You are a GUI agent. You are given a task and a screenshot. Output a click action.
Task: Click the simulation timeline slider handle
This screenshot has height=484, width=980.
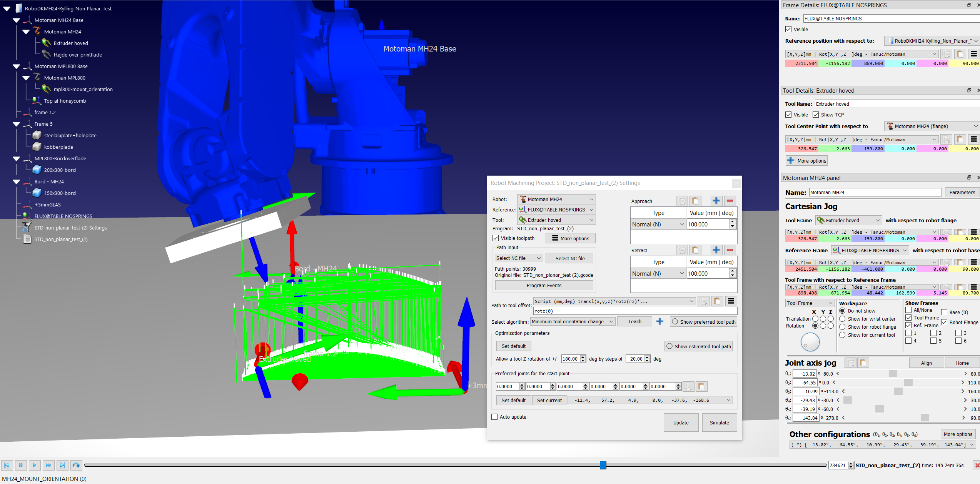(x=603, y=465)
